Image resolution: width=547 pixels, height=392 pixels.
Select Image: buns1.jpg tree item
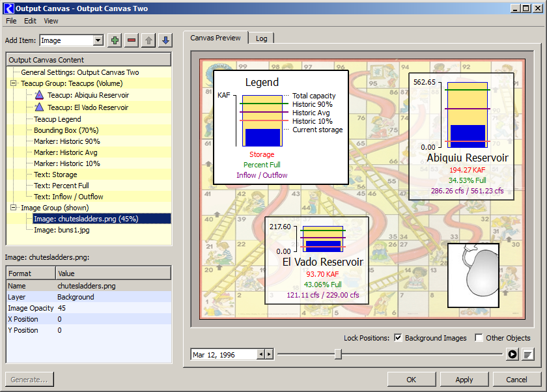[62, 230]
